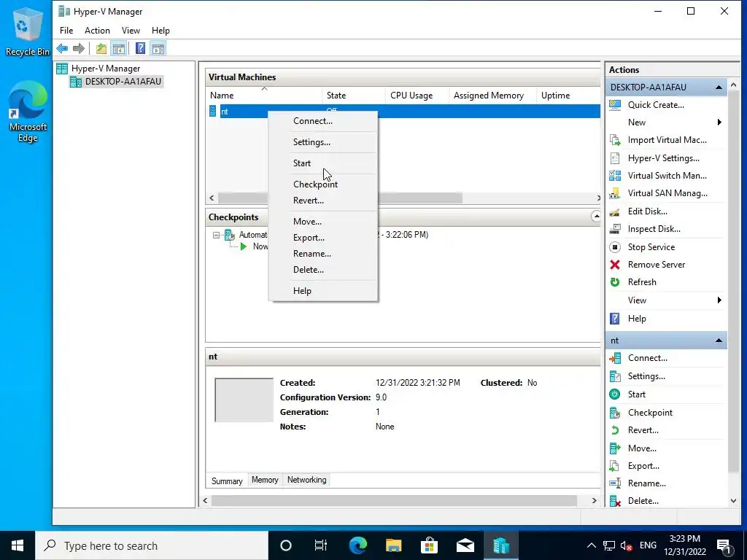Click the red Remove Server icon
The image size is (747, 560).
click(x=615, y=265)
